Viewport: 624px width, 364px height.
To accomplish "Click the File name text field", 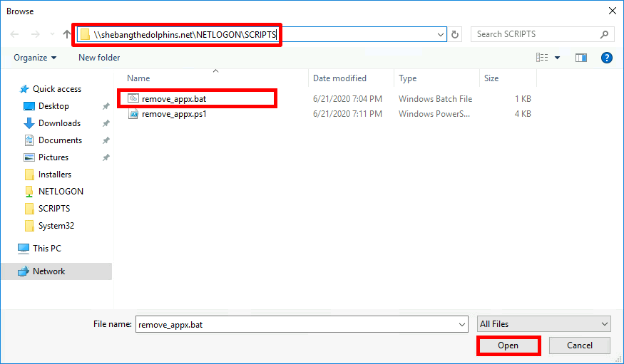I will pyautogui.click(x=297, y=324).
